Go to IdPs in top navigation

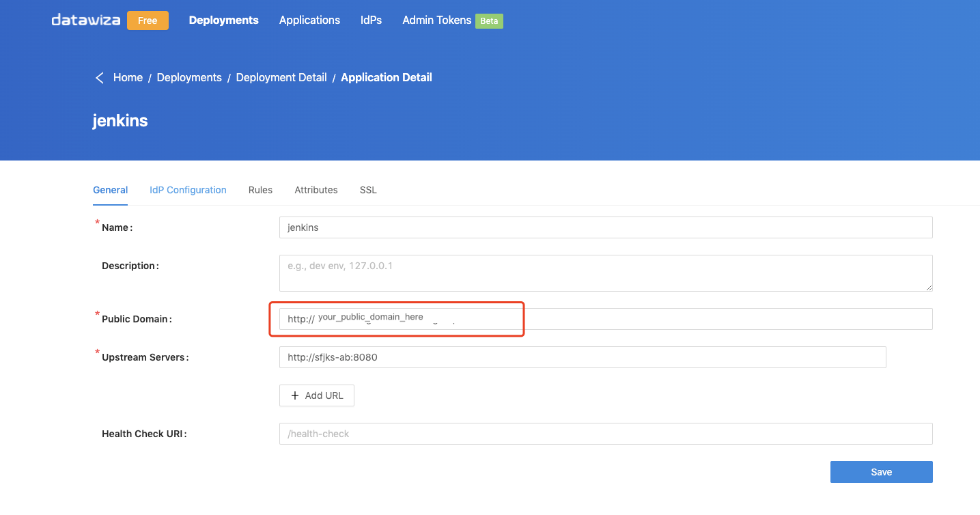(371, 20)
